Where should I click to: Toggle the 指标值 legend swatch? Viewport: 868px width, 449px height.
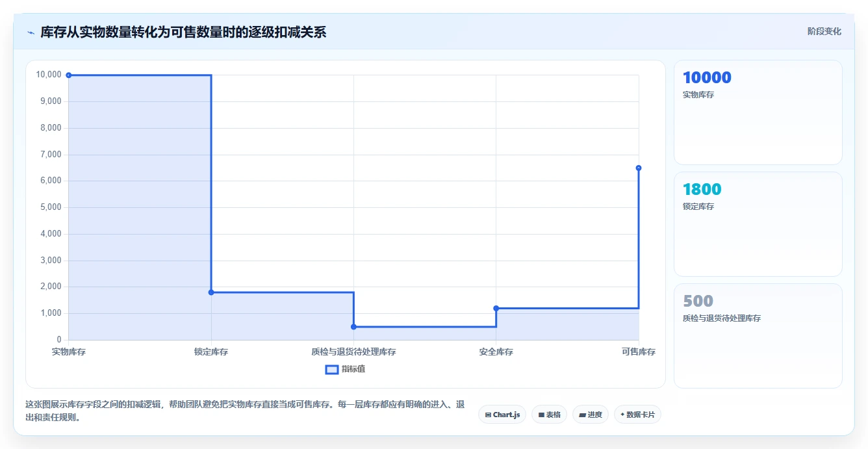(x=331, y=369)
